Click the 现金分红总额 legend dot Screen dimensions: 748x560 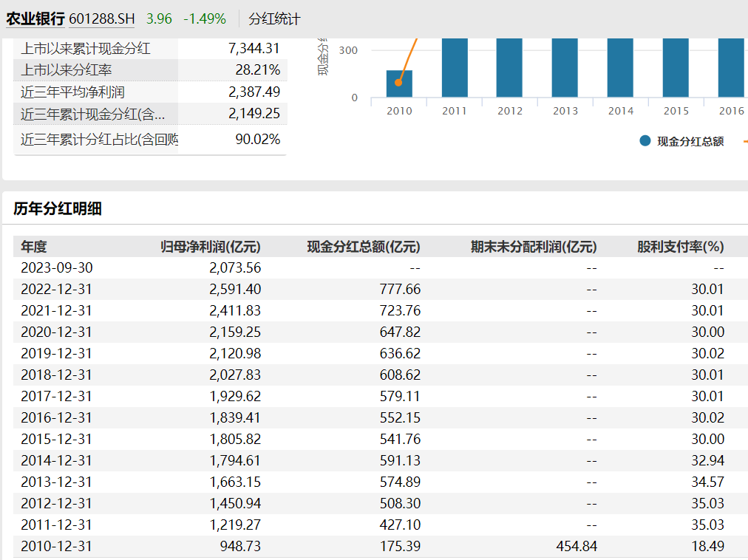pos(645,141)
